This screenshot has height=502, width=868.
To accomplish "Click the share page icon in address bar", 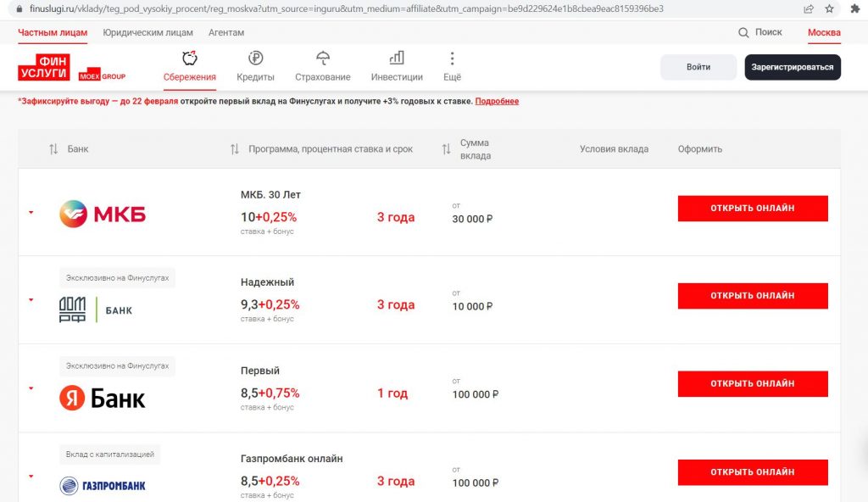I will point(809,8).
